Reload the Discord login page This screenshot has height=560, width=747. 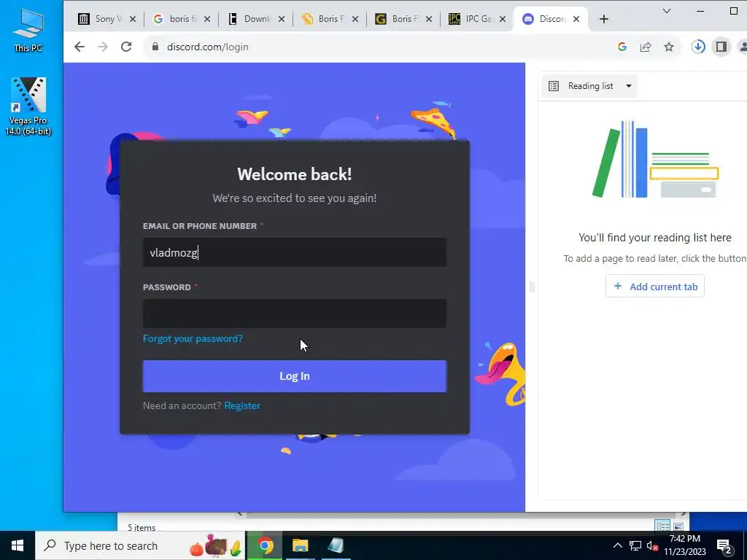pos(125,47)
